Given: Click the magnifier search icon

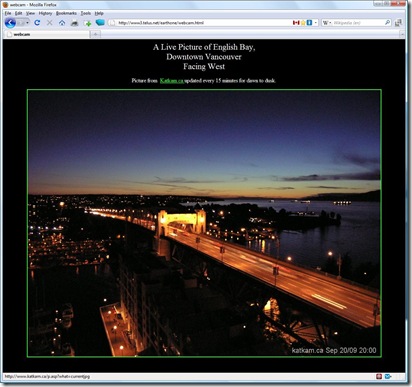Looking at the screenshot, I should click(x=387, y=23).
